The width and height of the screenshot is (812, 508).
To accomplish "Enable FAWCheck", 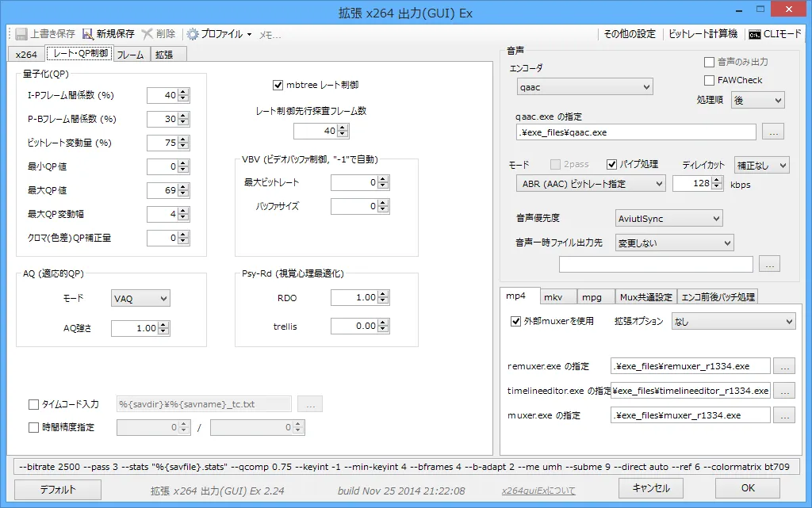I will pyautogui.click(x=707, y=80).
